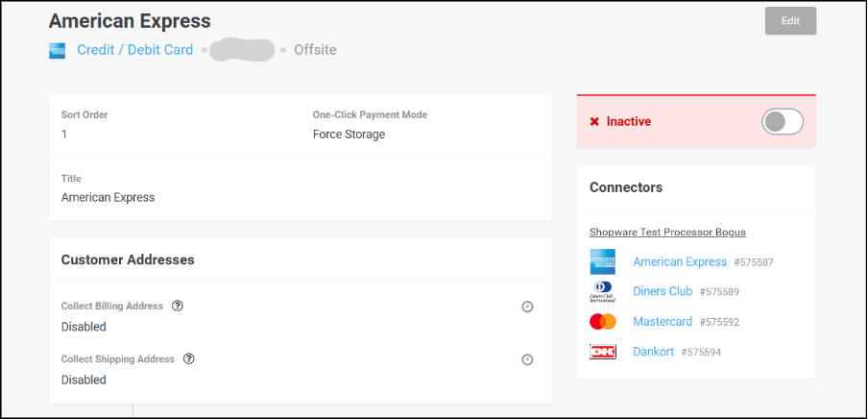Open the American Express connector link

pyautogui.click(x=680, y=261)
